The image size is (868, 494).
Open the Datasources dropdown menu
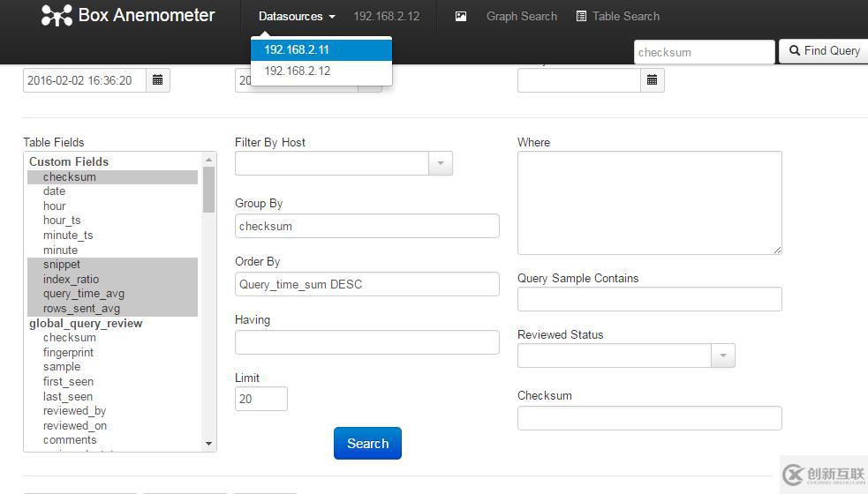[297, 17]
